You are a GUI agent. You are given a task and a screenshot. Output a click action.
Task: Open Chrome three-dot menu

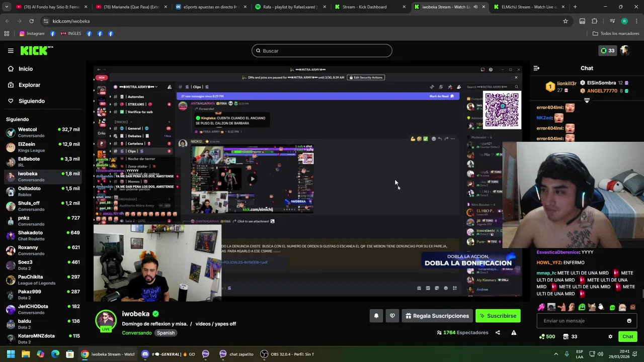636,21
